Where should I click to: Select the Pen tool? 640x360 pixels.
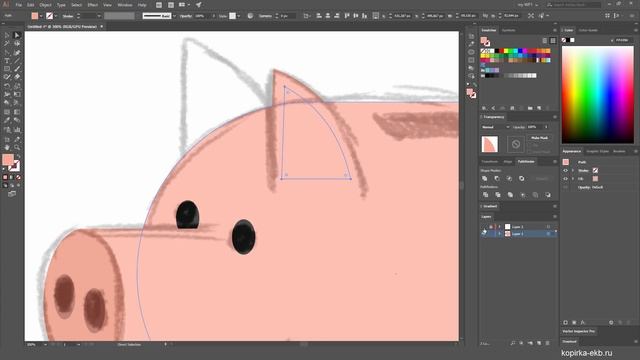pyautogui.click(x=7, y=53)
